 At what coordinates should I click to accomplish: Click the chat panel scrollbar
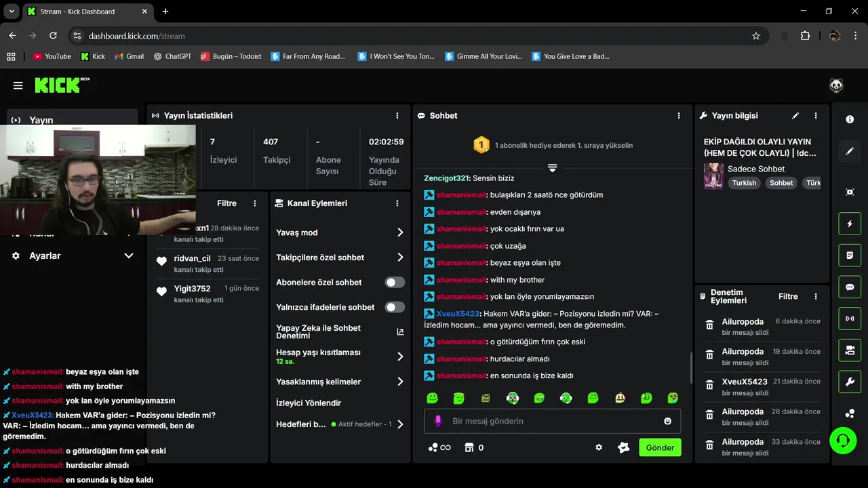coord(690,368)
